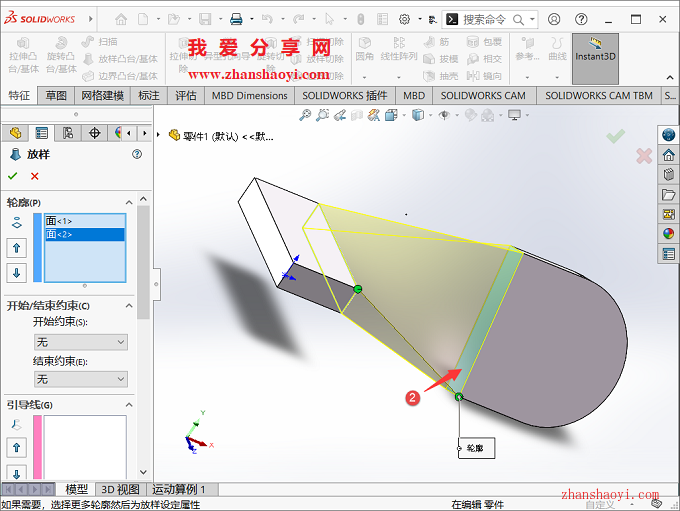Move the selected profile down
This screenshot has width=680, height=511.
pyautogui.click(x=17, y=273)
